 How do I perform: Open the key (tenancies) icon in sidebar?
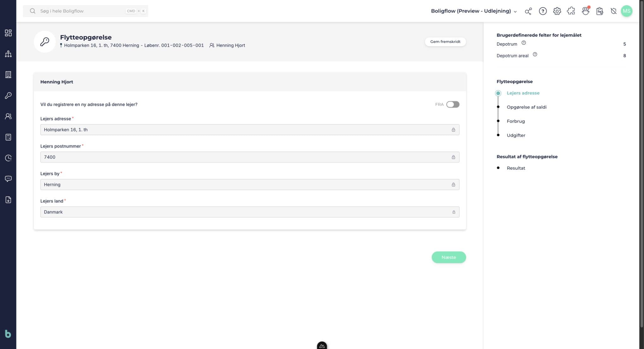click(x=8, y=95)
